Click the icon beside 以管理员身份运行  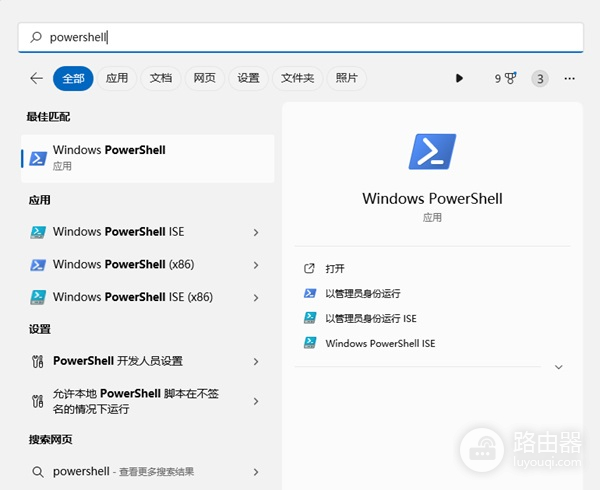click(310, 293)
